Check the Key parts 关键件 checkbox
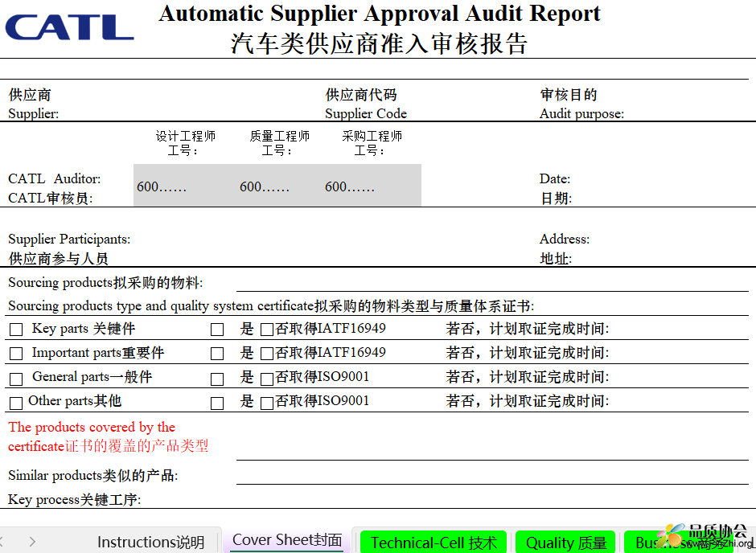 point(16,330)
